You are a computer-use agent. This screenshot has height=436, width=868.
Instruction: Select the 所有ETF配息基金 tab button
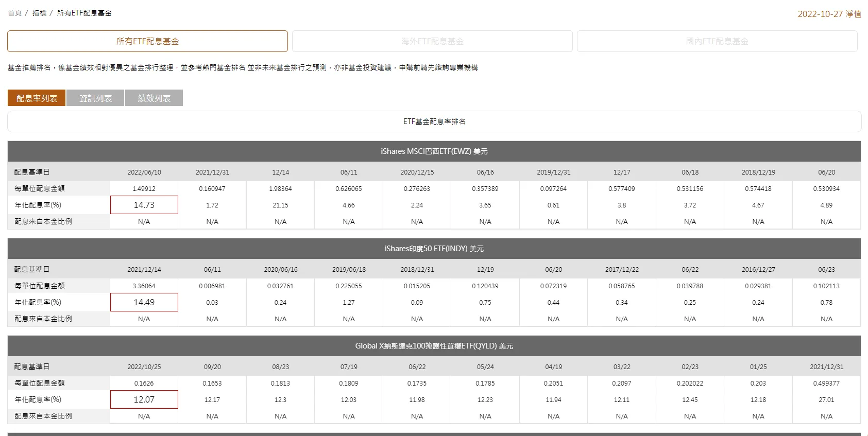(147, 41)
